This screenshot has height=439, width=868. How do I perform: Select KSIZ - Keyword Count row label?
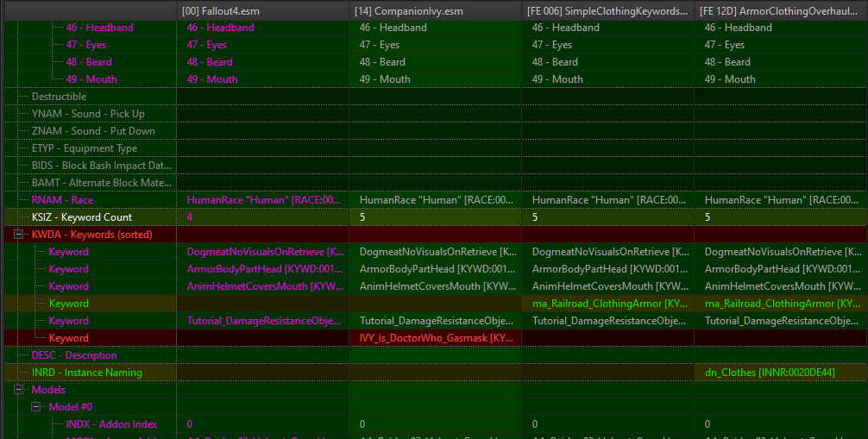[82, 217]
